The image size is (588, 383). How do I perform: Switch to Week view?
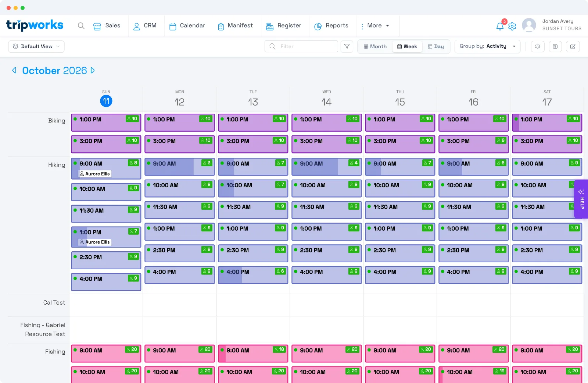[x=407, y=46]
